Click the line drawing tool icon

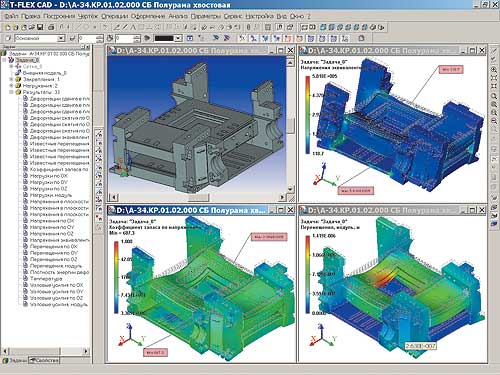tap(125, 27)
